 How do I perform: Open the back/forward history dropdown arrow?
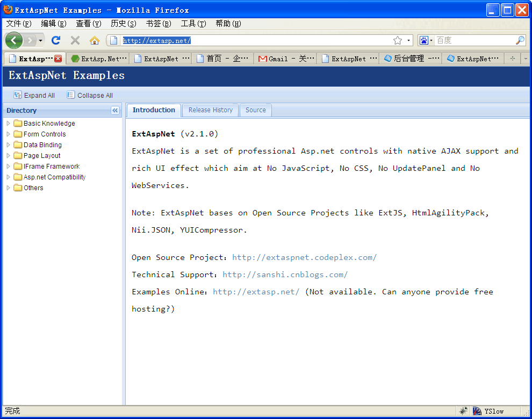[40, 41]
